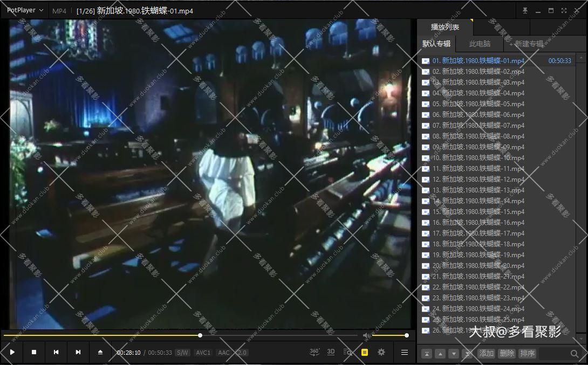
Task: Switch the player to fullscreen mode
Action: click(x=564, y=10)
